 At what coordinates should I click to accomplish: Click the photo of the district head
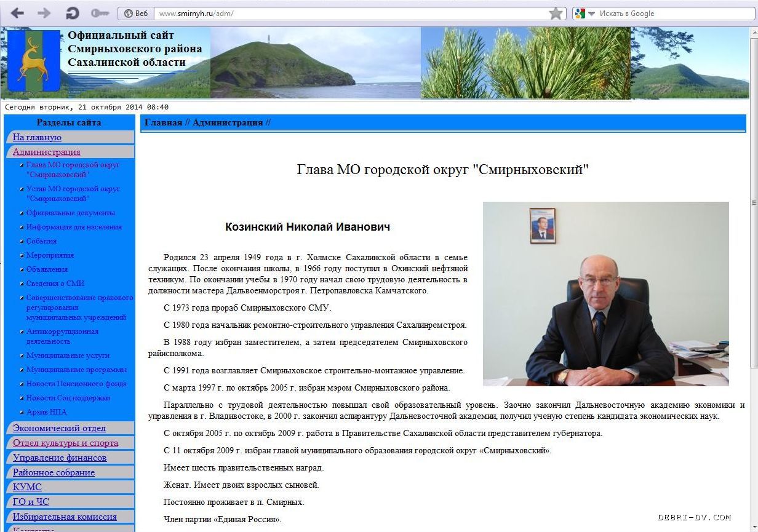[605, 294]
